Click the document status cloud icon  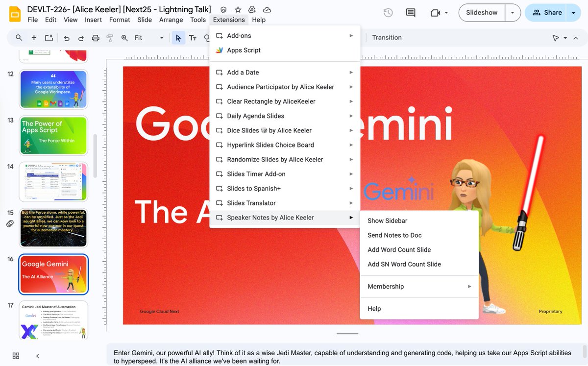pos(267,10)
